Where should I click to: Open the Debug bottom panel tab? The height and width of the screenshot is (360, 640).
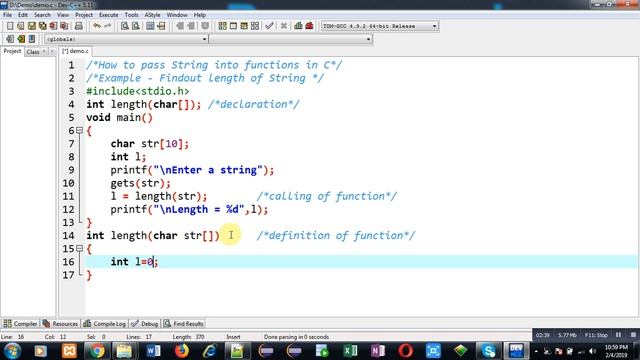(144, 324)
